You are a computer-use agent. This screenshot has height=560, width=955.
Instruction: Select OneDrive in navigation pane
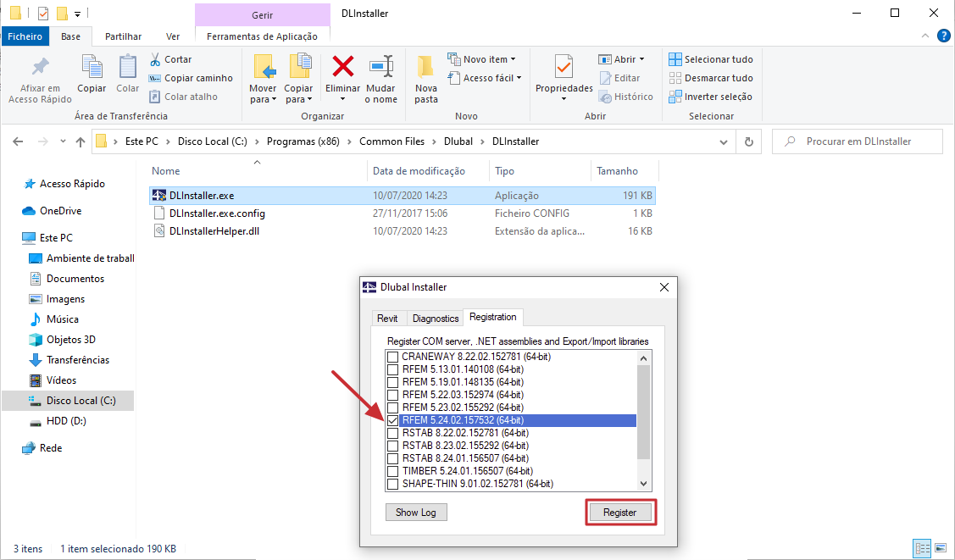coord(60,211)
